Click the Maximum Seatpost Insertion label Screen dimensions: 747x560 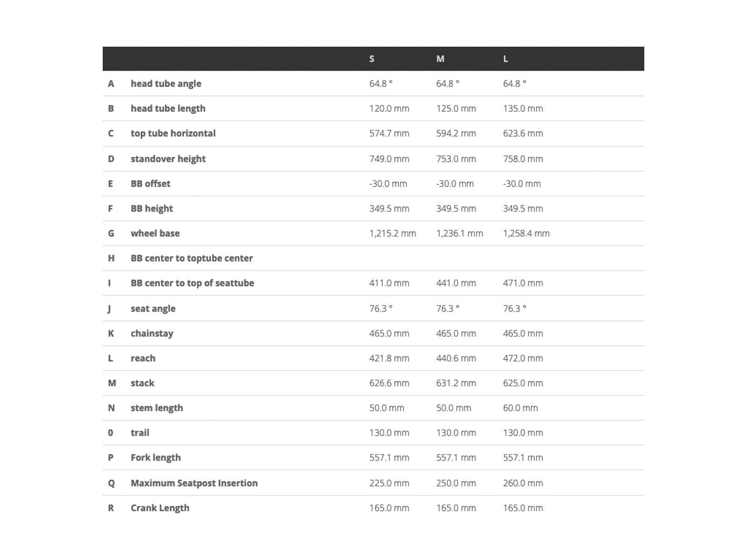194,483
